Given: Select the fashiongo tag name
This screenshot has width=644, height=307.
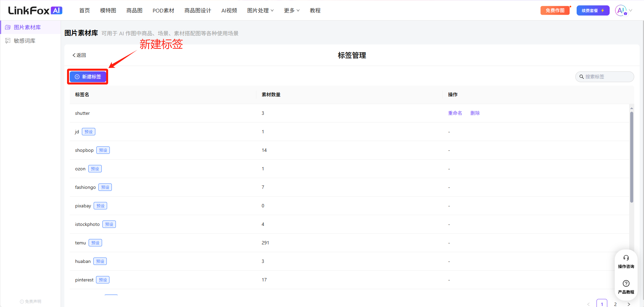Looking at the screenshot, I should pos(85,187).
